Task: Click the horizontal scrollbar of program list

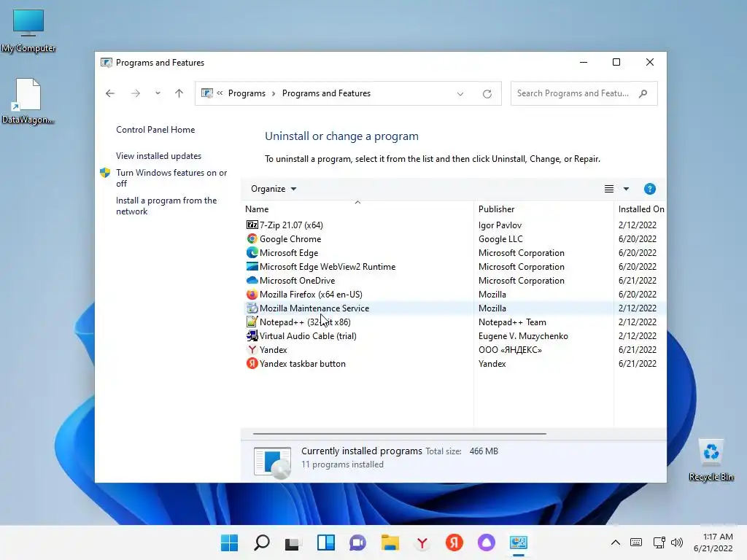Action: [399, 434]
